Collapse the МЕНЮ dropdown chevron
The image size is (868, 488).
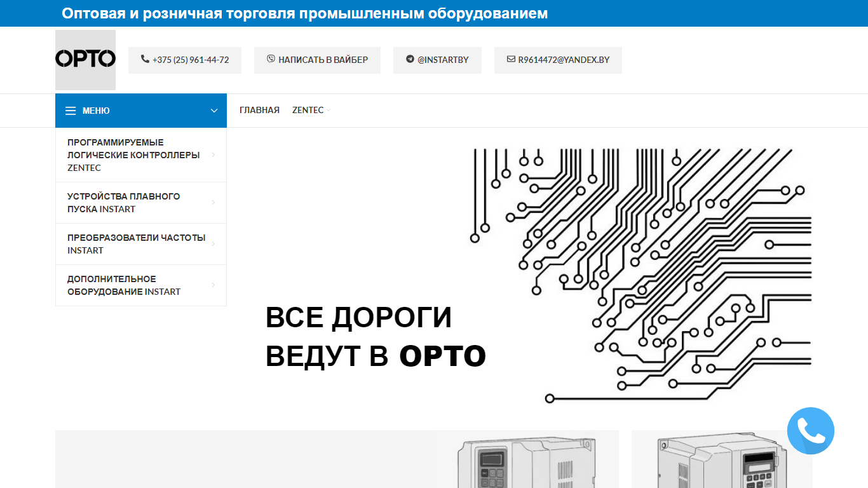[214, 111]
